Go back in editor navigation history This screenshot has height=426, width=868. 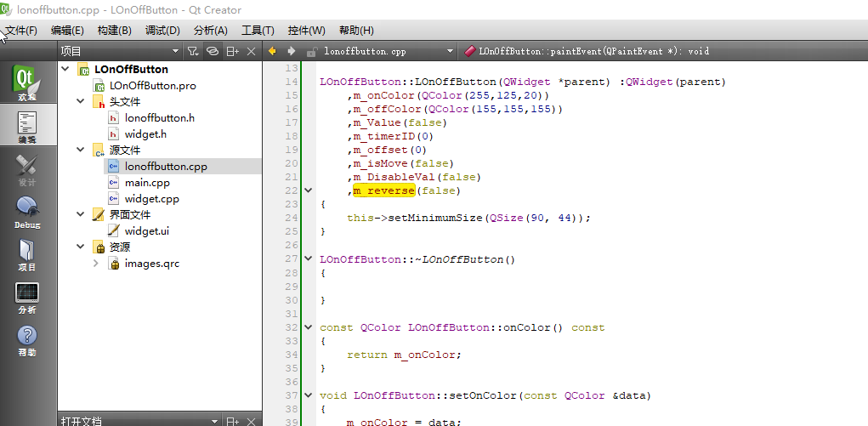272,51
